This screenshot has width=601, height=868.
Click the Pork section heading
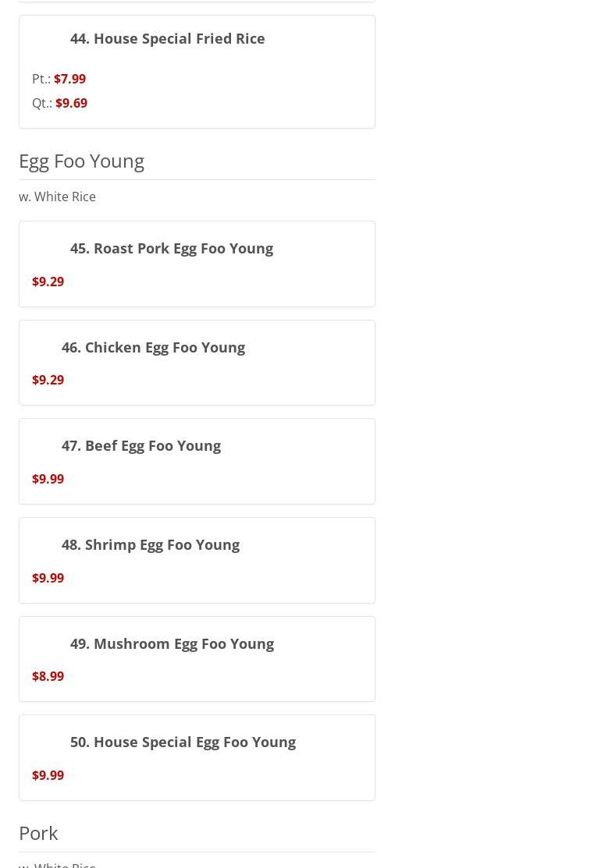click(x=38, y=833)
